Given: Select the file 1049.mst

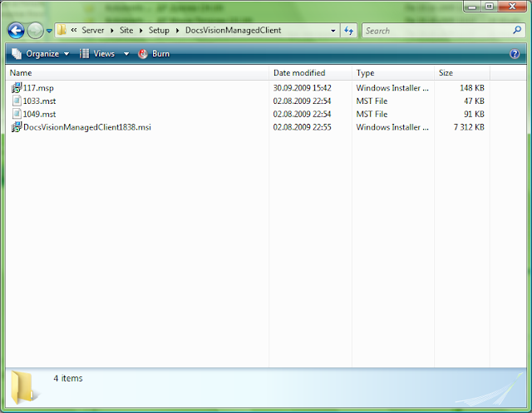Looking at the screenshot, I should click(39, 114).
